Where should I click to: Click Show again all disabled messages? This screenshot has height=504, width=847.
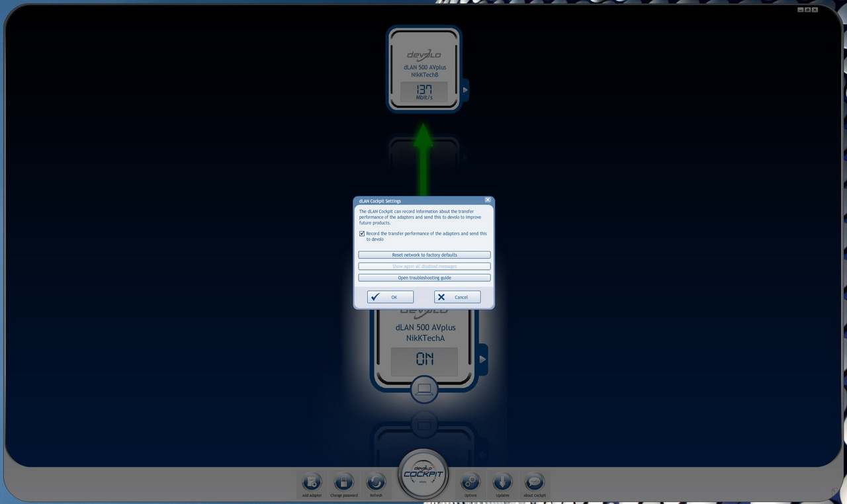[x=425, y=267]
